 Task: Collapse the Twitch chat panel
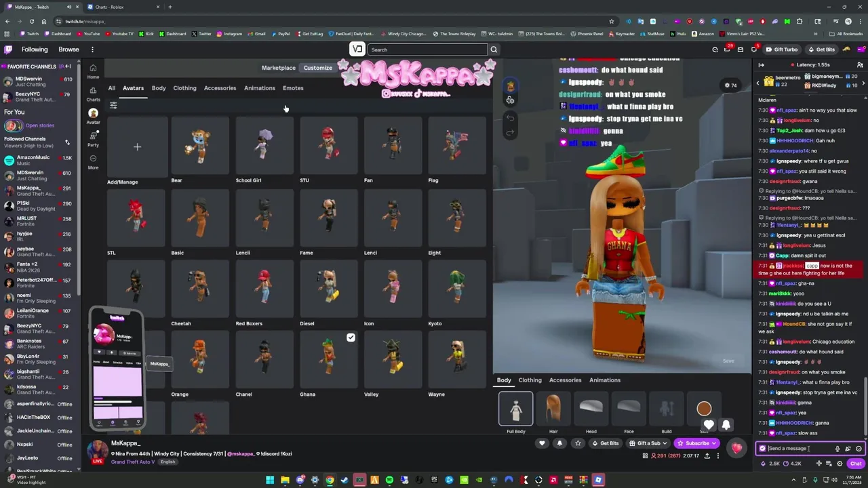[x=761, y=65]
